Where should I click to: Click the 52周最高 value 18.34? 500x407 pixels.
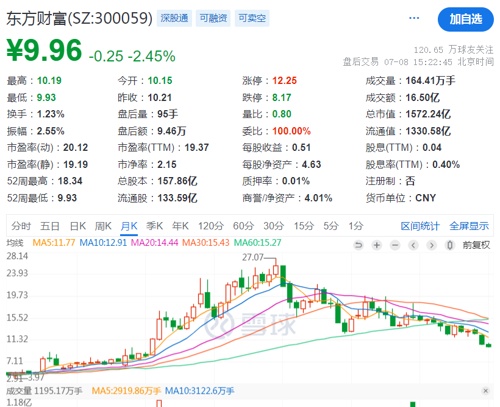(x=70, y=181)
